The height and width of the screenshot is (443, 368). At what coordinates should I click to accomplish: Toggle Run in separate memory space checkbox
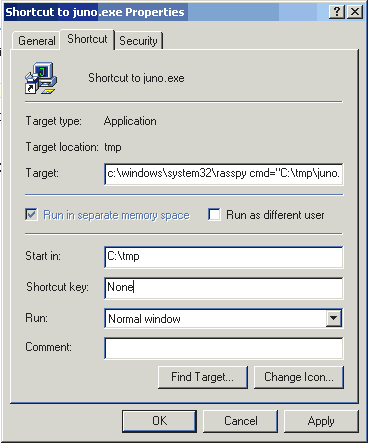[31, 214]
